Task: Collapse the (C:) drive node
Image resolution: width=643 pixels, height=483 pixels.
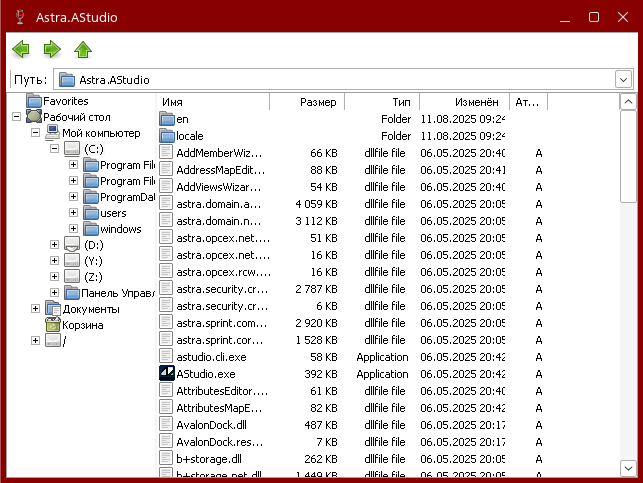Action: [x=54, y=149]
